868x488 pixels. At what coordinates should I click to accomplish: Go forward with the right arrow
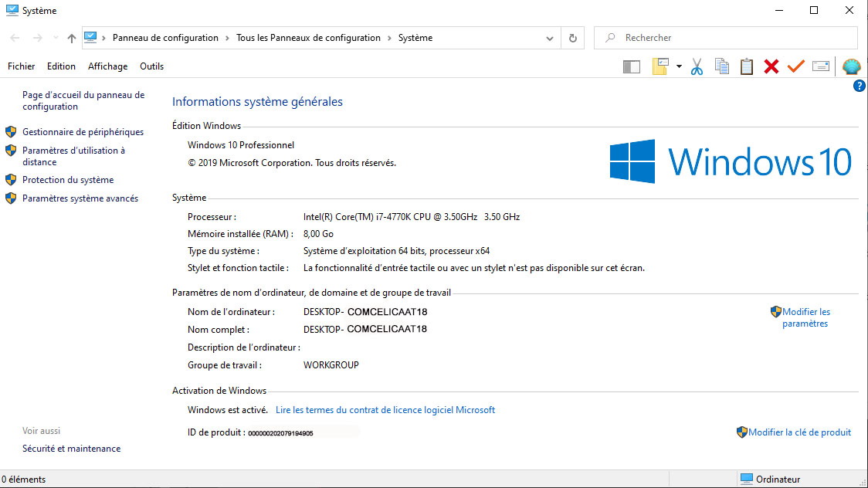[37, 38]
